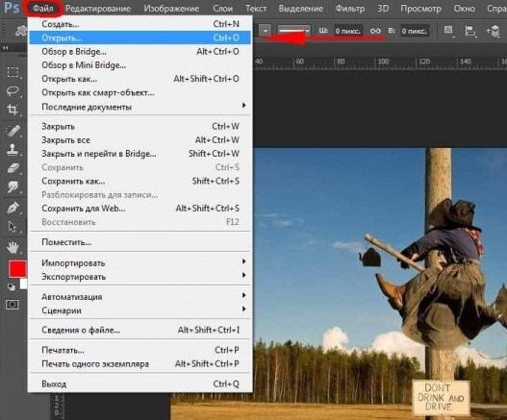Viewport: 507px width, 420px height.
Task: Open the Изображение menu
Action: coord(171,9)
